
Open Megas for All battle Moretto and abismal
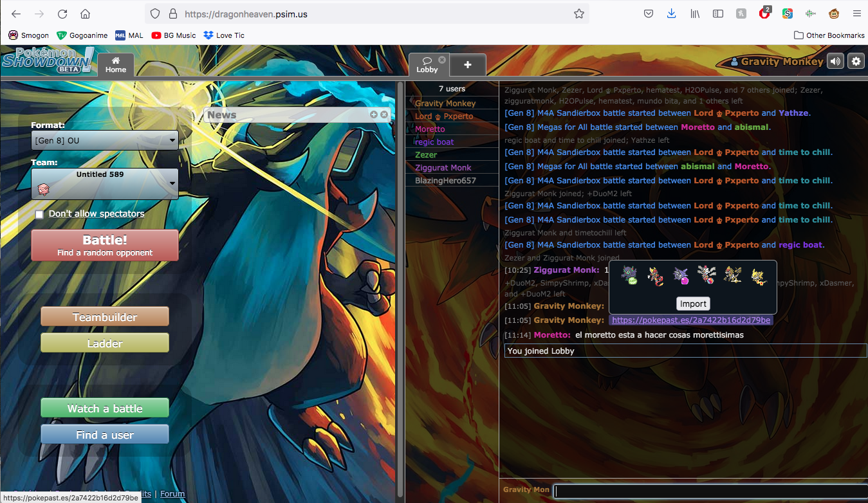[637, 127]
